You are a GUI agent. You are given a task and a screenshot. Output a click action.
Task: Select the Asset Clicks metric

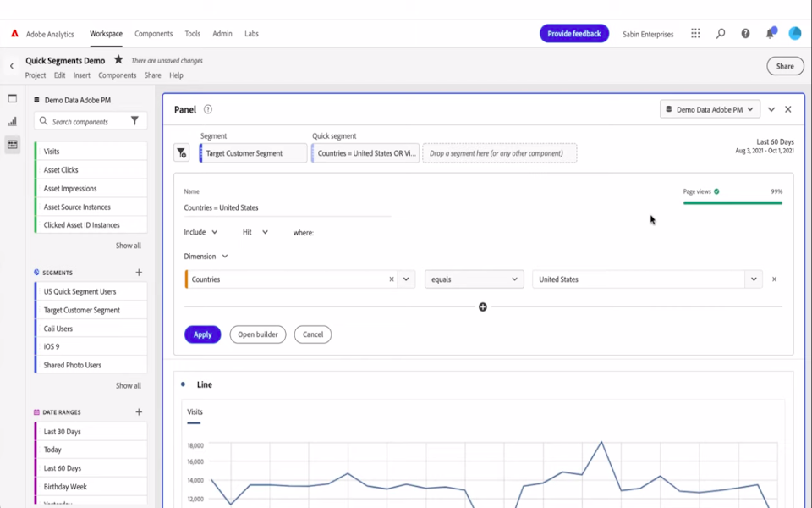click(x=91, y=169)
